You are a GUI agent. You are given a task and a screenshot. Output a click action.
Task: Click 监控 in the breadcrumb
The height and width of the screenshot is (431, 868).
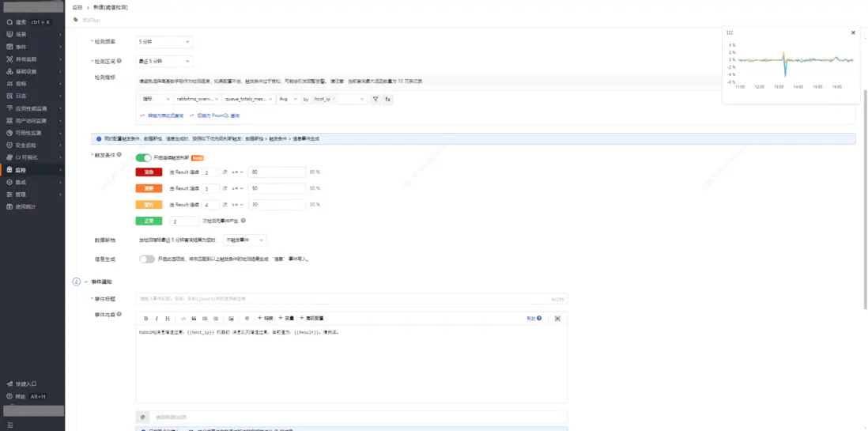(77, 7)
